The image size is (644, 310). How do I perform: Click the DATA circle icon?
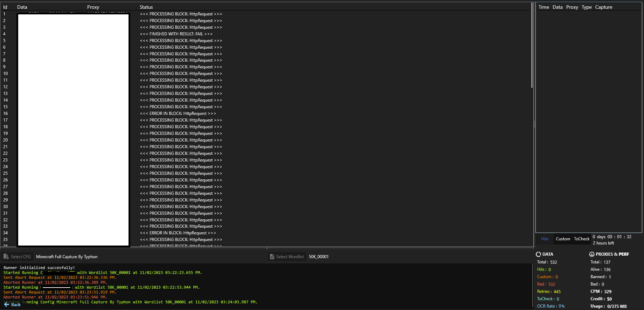(538, 254)
